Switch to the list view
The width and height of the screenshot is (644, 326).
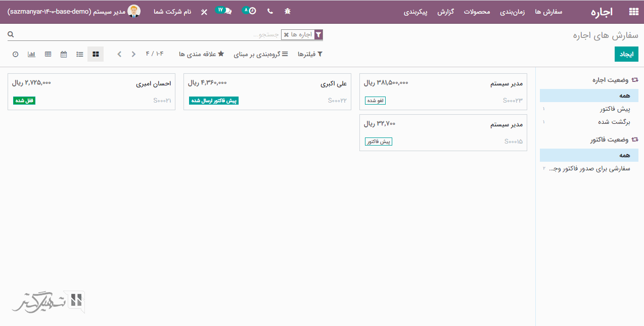coord(80,54)
